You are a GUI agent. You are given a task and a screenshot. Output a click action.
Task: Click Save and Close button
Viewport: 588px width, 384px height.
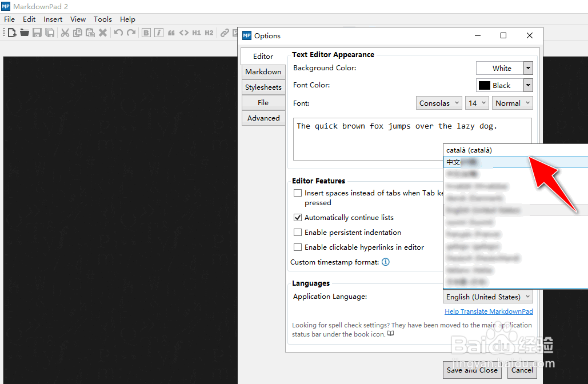(472, 370)
